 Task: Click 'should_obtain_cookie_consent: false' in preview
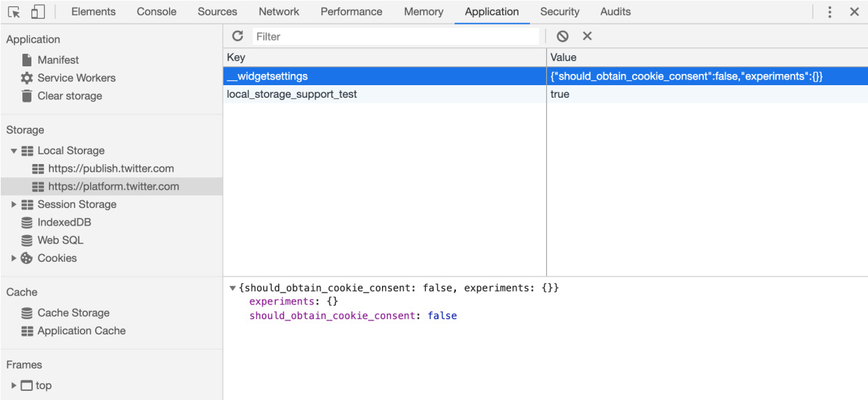353,316
